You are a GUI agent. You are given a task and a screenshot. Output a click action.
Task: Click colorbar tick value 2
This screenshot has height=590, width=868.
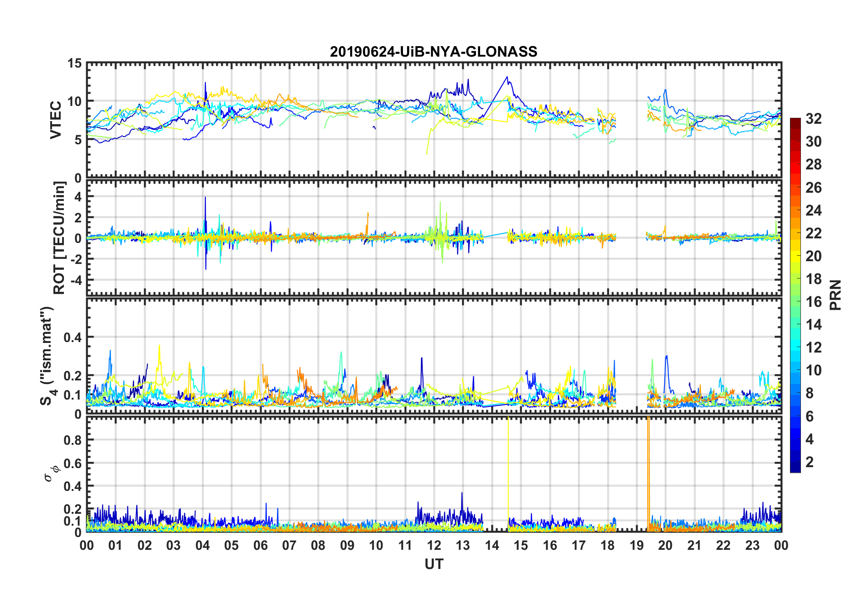click(x=810, y=462)
